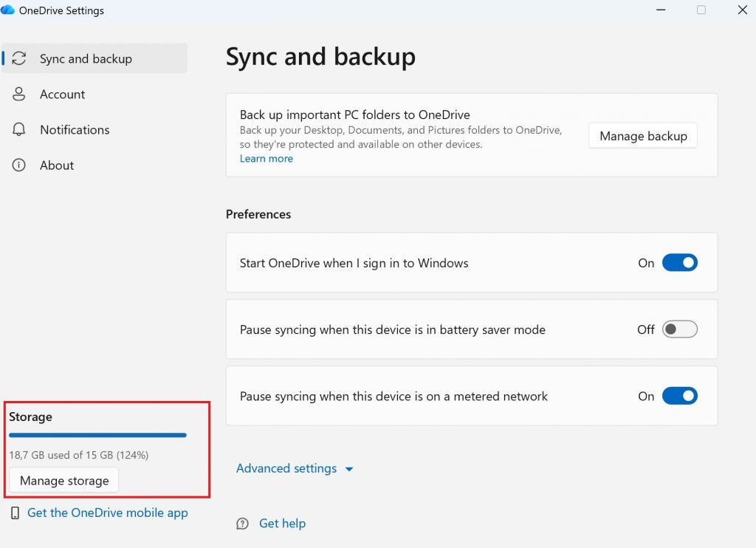The height and width of the screenshot is (548, 756).
Task: Close the OneDrive Settings window
Action: point(743,10)
